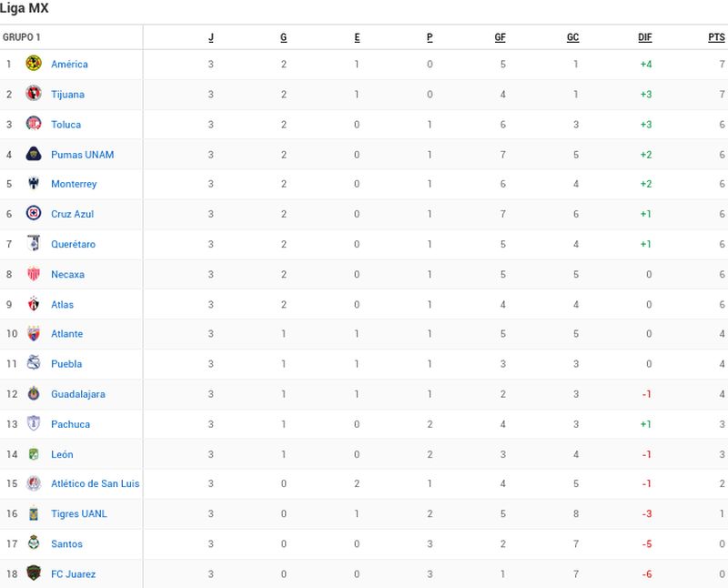The height and width of the screenshot is (588, 728).
Task: Click the Puebla club crest icon
Action: [34, 363]
